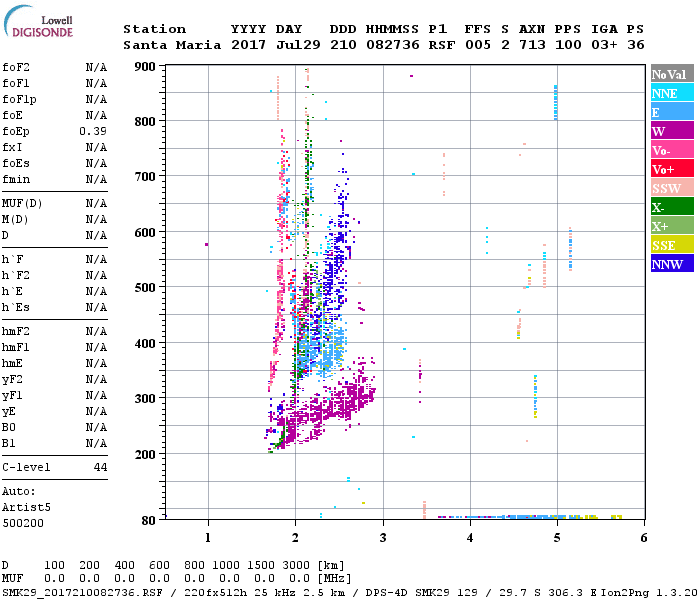Click the Ion2Png 1.3.20 version text
This screenshot has width=700, height=600.
point(649,593)
